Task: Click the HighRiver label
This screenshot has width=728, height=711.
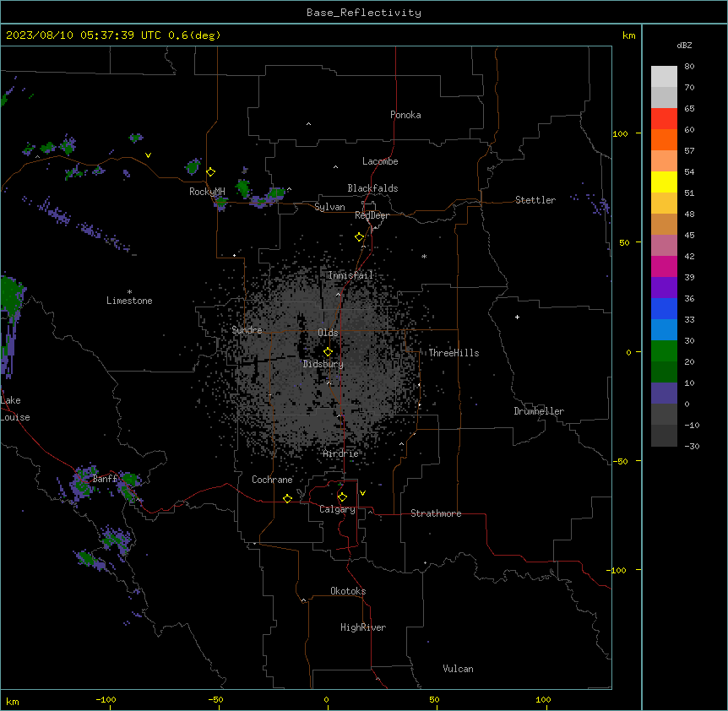Action: click(363, 627)
